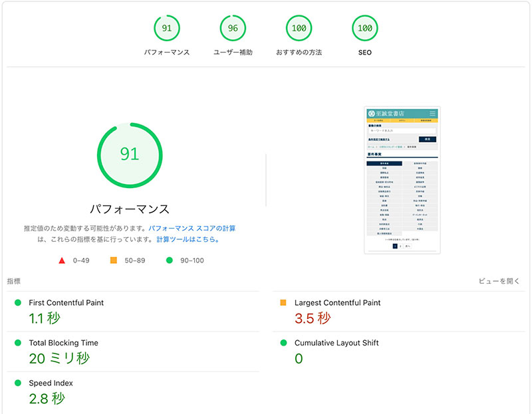The height and width of the screenshot is (414, 532).
Task: Select the おすすめの方法 score gauge showing 100
Action: point(299,28)
